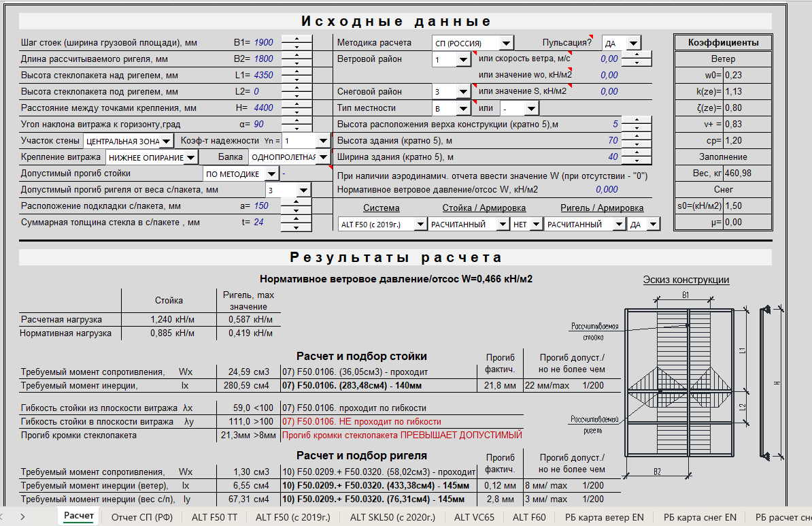This screenshot has height=526, width=812.
Task: Increase the building width (Ширина здания) with the up arrow
Action: (637, 153)
